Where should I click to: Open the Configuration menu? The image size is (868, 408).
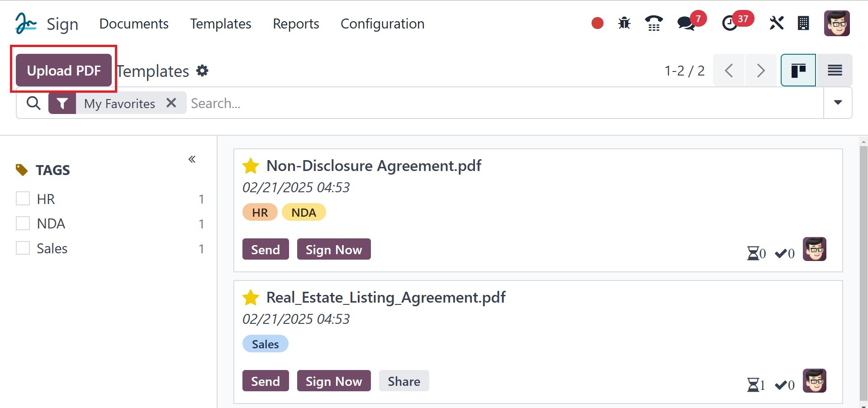pyautogui.click(x=382, y=24)
